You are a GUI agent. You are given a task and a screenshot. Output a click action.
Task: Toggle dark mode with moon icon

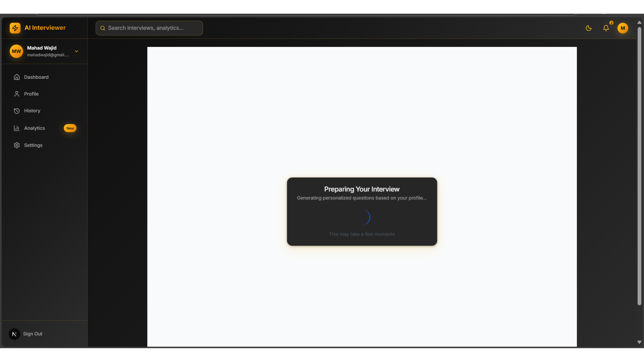click(x=588, y=28)
